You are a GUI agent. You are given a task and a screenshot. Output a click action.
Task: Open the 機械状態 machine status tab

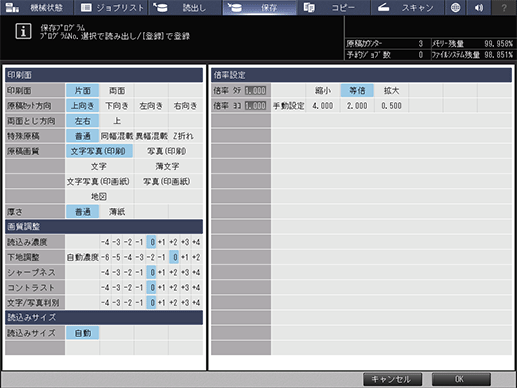coord(37,8)
